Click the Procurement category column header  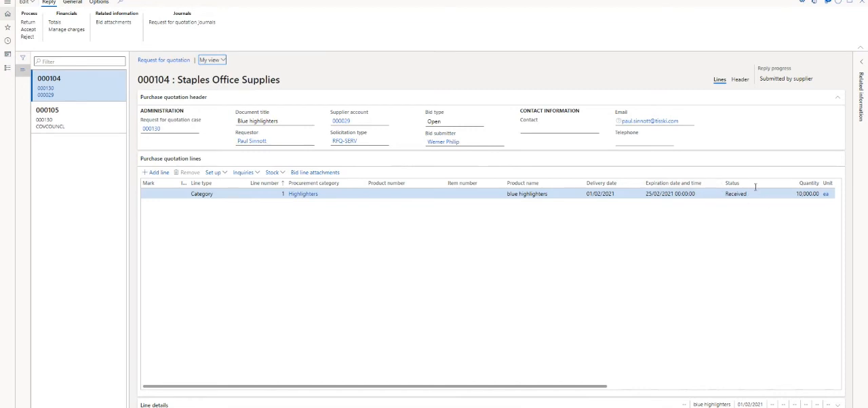click(x=313, y=183)
